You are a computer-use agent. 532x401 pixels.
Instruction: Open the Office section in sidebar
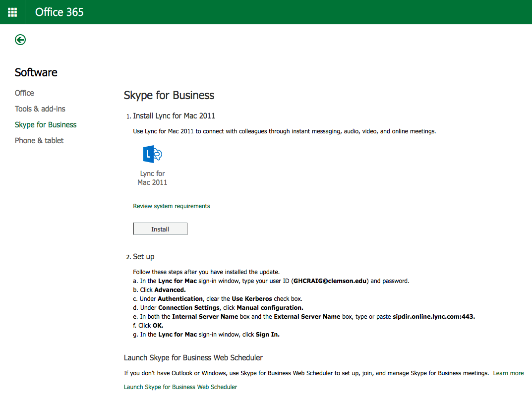[24, 93]
